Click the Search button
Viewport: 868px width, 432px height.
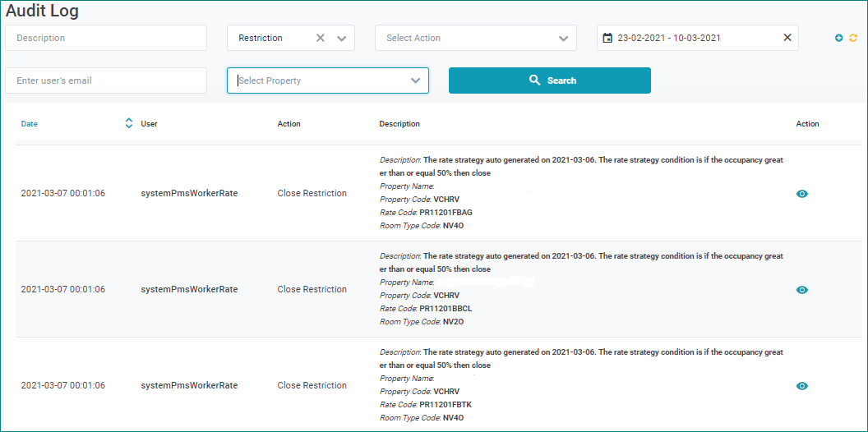click(x=549, y=80)
